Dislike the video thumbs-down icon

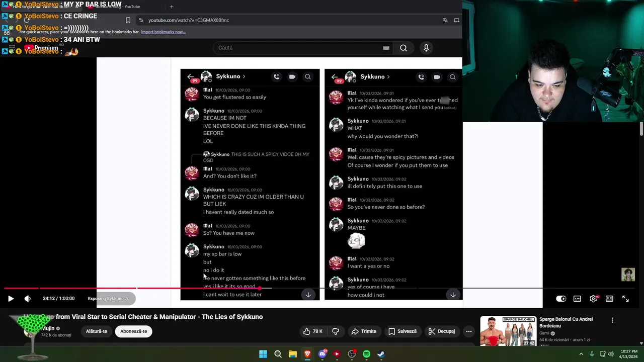[336, 331]
